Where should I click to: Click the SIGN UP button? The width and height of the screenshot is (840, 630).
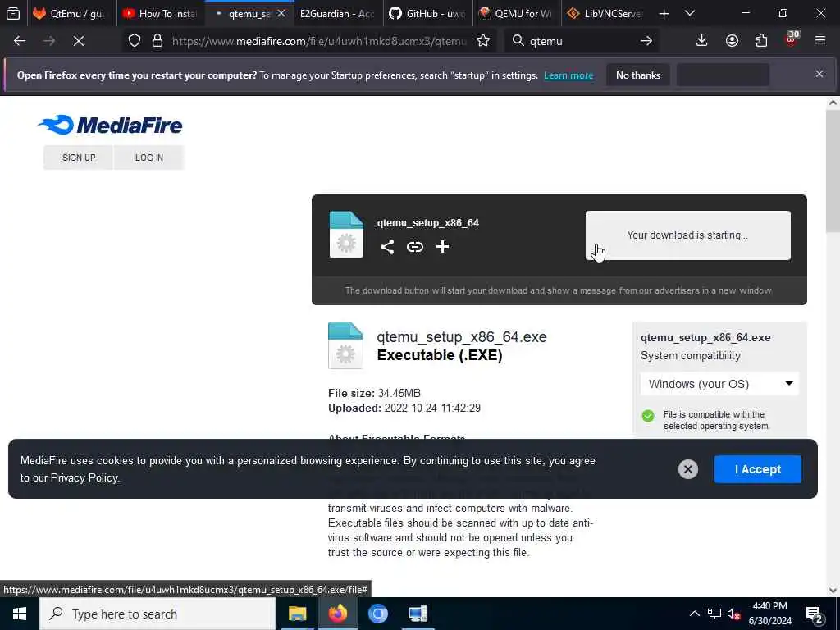pyautogui.click(x=79, y=157)
